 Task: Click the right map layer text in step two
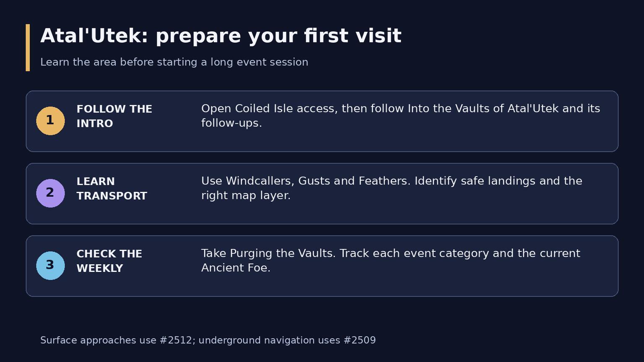tap(246, 196)
